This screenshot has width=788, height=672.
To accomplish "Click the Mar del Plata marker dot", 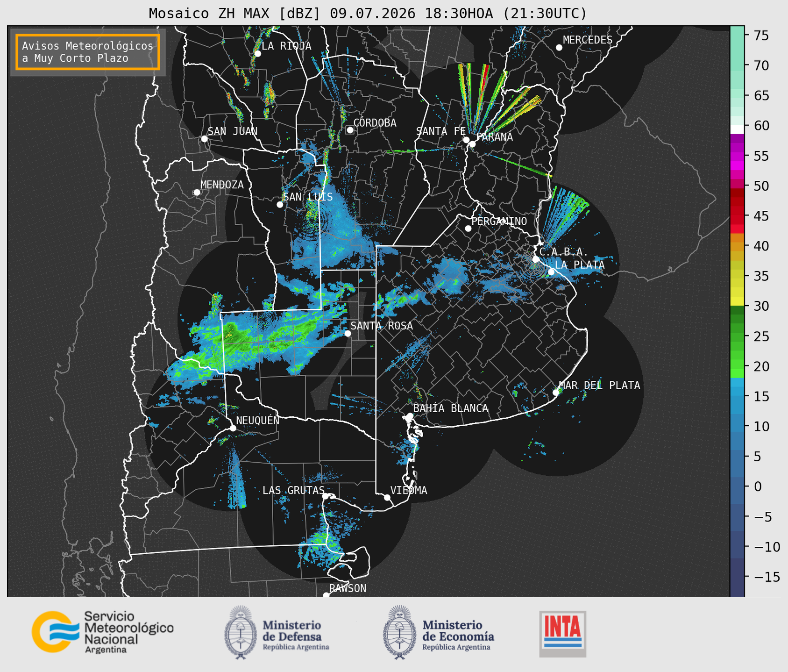I will point(556,393).
